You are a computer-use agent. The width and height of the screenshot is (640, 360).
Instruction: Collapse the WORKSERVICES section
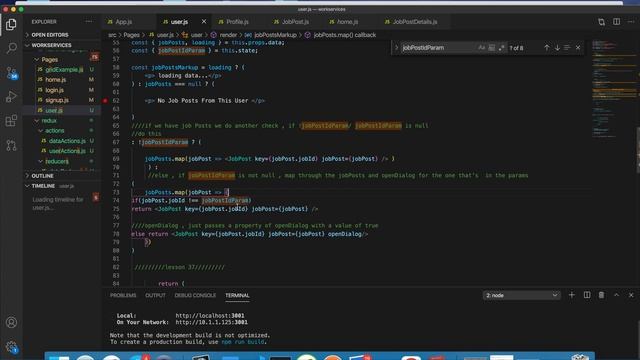61,45
